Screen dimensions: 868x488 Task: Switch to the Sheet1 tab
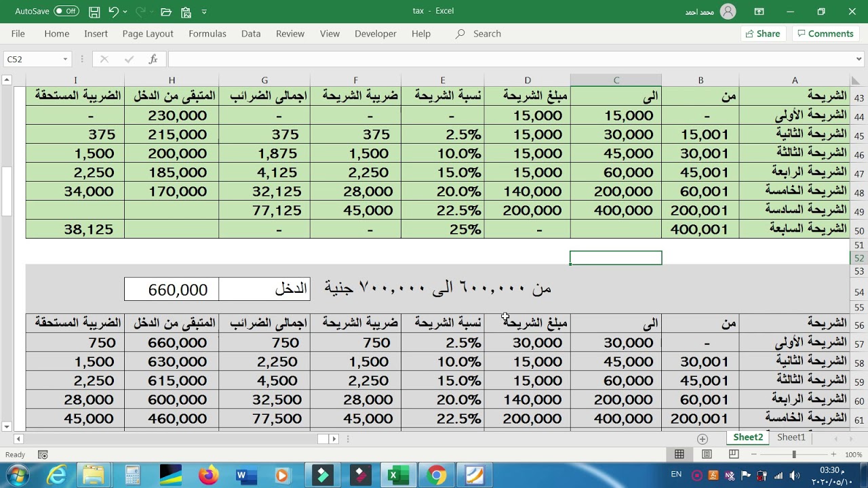tap(791, 438)
